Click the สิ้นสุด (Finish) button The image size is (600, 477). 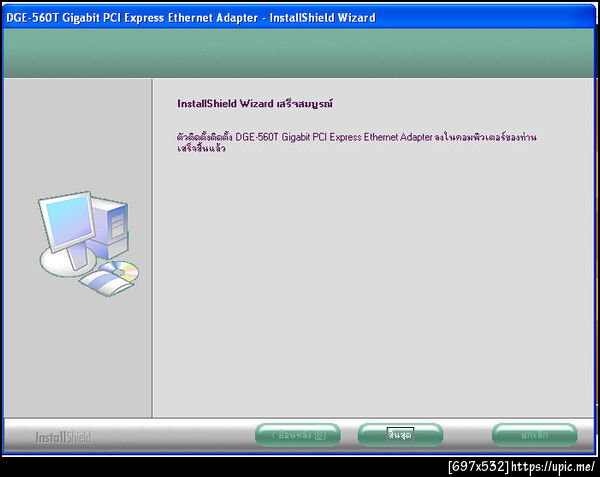pos(400,435)
